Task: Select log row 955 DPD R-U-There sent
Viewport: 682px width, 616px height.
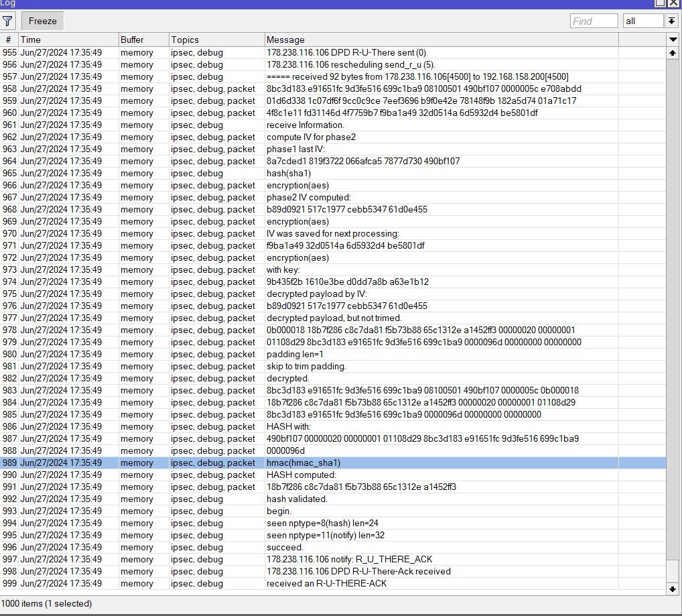Action: 346,52
